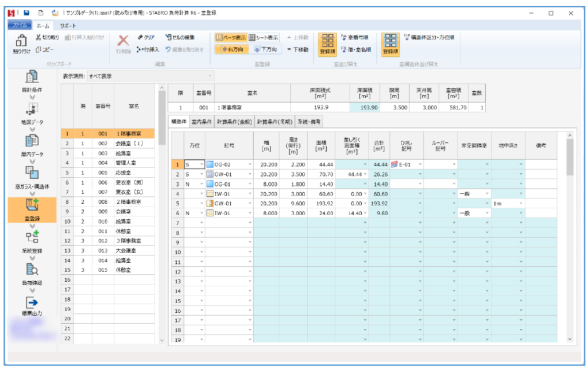Open the 地区データ sidebar icon

pos(32,111)
